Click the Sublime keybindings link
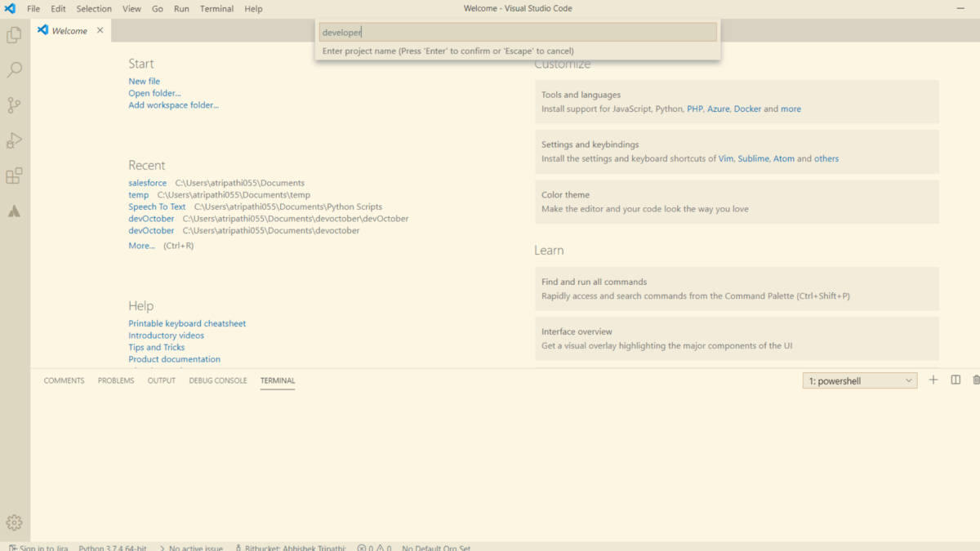Screen dimensions: 980x551 point(753,159)
